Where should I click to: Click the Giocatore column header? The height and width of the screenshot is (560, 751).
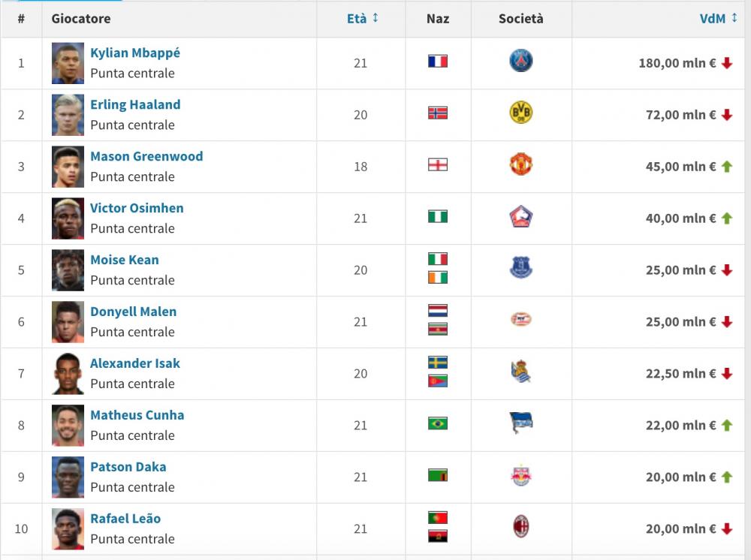coord(81,19)
